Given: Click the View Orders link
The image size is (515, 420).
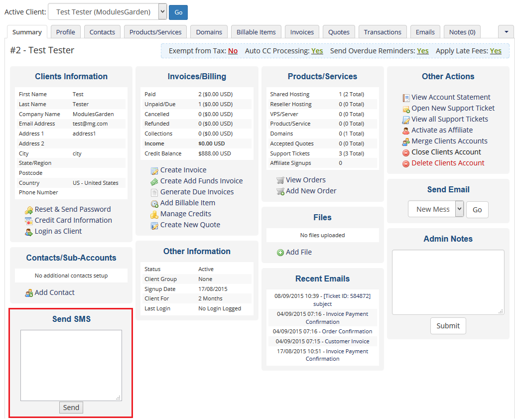Looking at the screenshot, I should (305, 180).
